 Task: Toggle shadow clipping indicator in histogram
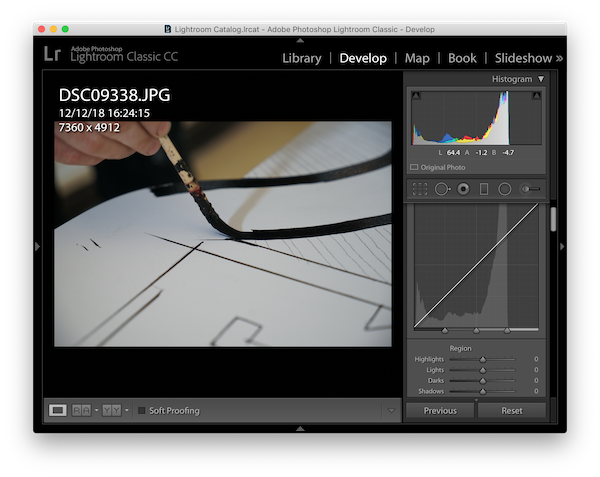[x=416, y=95]
